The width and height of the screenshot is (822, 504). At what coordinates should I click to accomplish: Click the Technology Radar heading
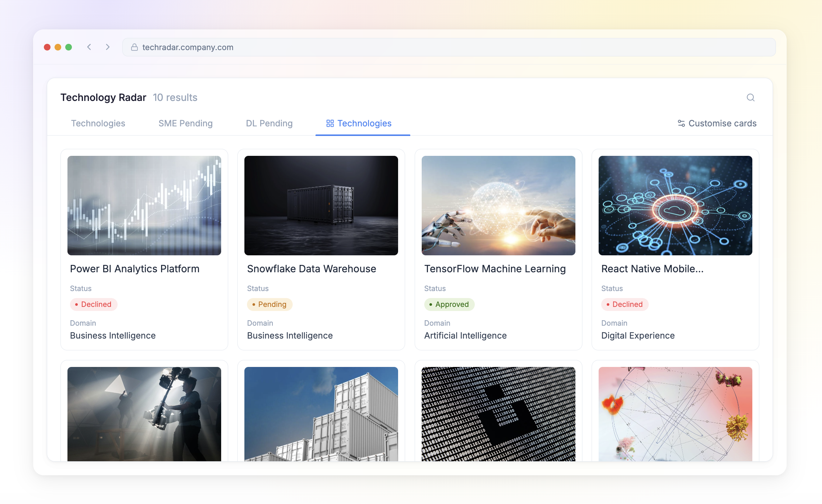point(103,98)
